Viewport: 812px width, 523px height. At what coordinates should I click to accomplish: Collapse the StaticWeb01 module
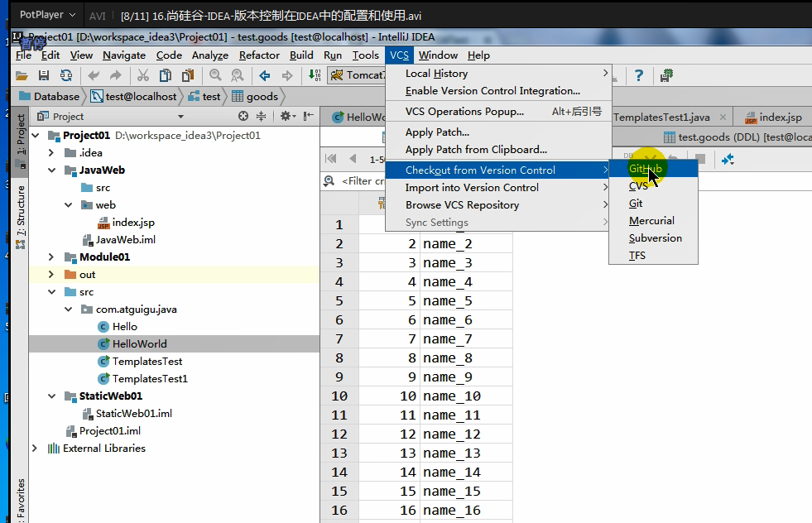51,396
